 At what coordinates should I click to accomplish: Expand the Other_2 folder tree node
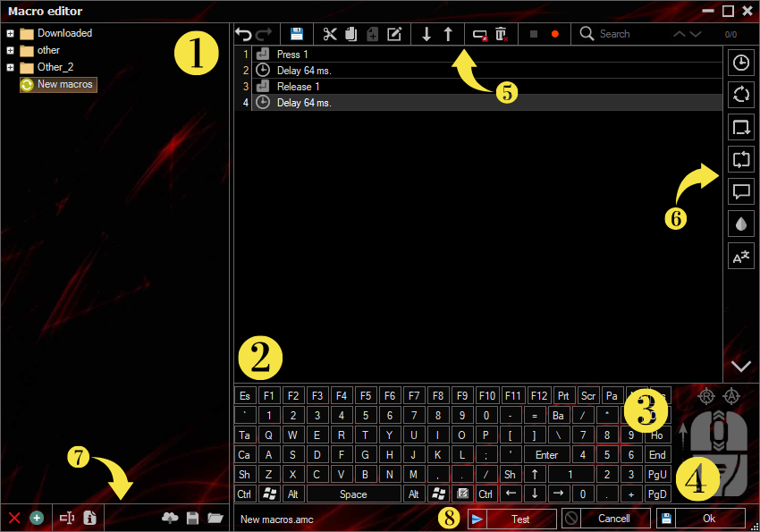tap(10, 67)
